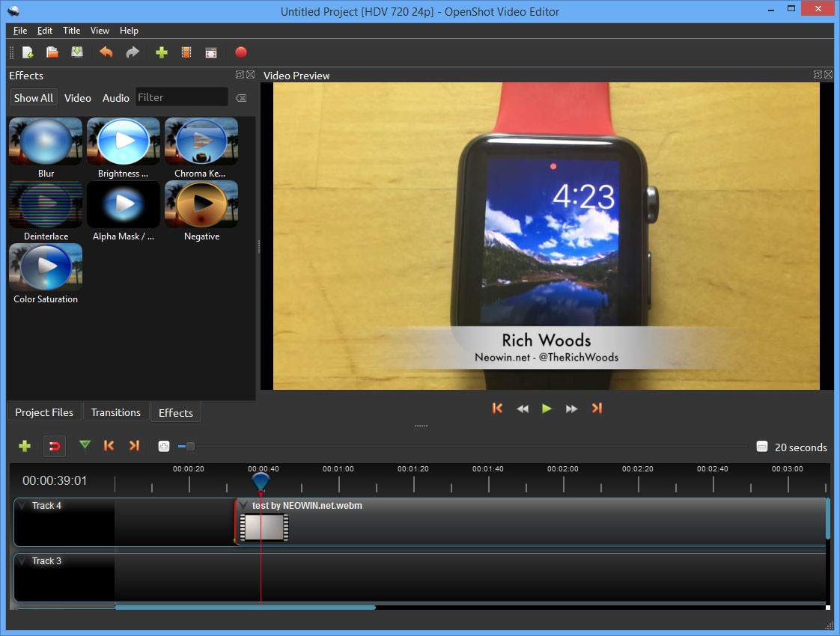Close the Effects panel
The image size is (840, 636).
click(250, 74)
